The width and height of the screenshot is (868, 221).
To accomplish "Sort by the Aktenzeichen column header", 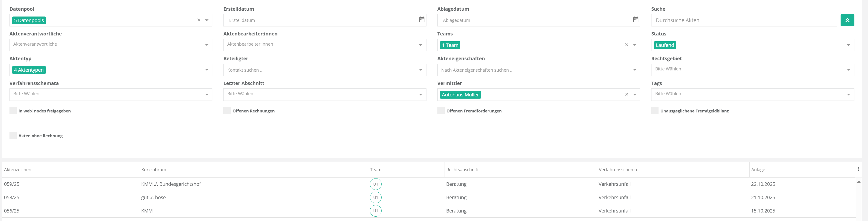I will click(x=18, y=170).
